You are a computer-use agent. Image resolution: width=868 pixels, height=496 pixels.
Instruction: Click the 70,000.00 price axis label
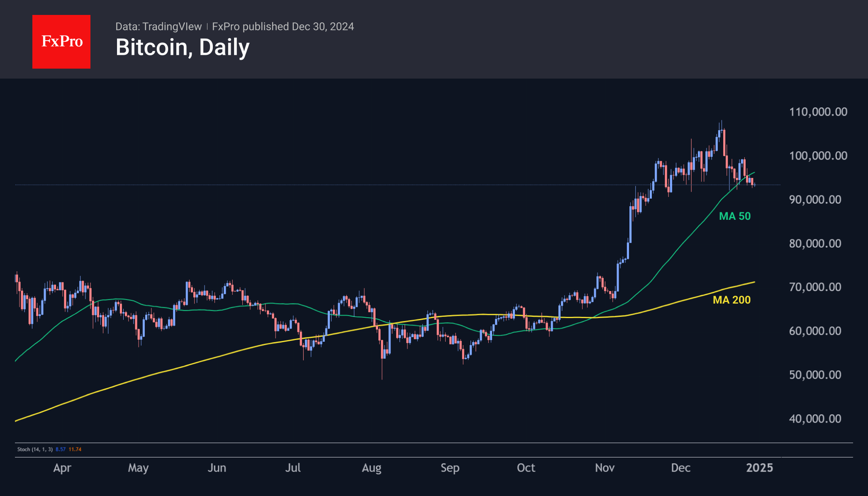click(x=815, y=287)
